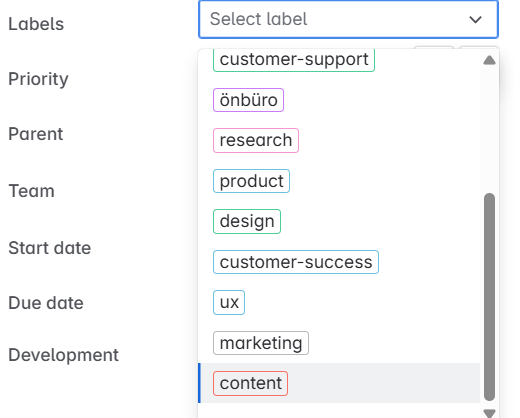Viewport: 520px width, 418px height.
Task: Click the label list scrollbar thumb
Action: point(489,297)
